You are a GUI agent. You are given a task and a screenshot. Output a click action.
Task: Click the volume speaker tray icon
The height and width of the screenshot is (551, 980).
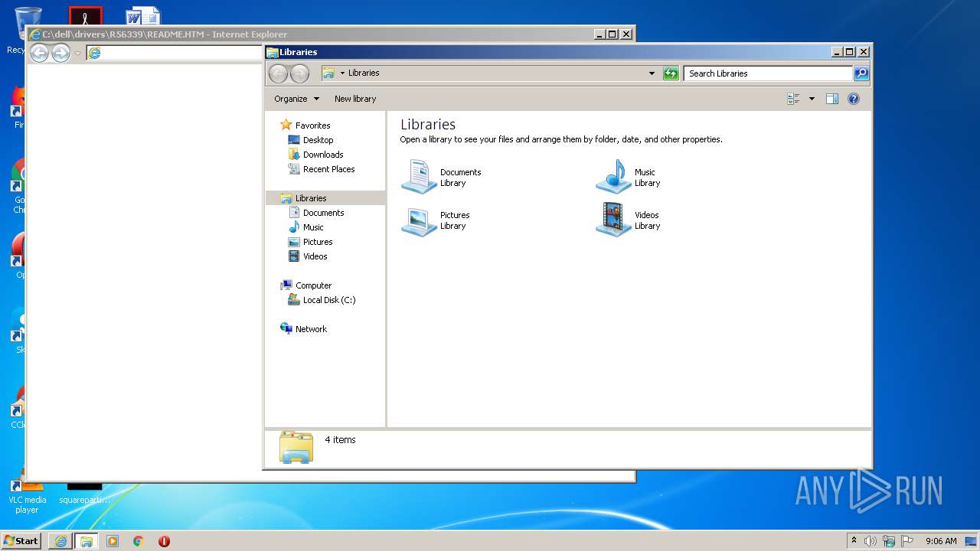coord(871,541)
